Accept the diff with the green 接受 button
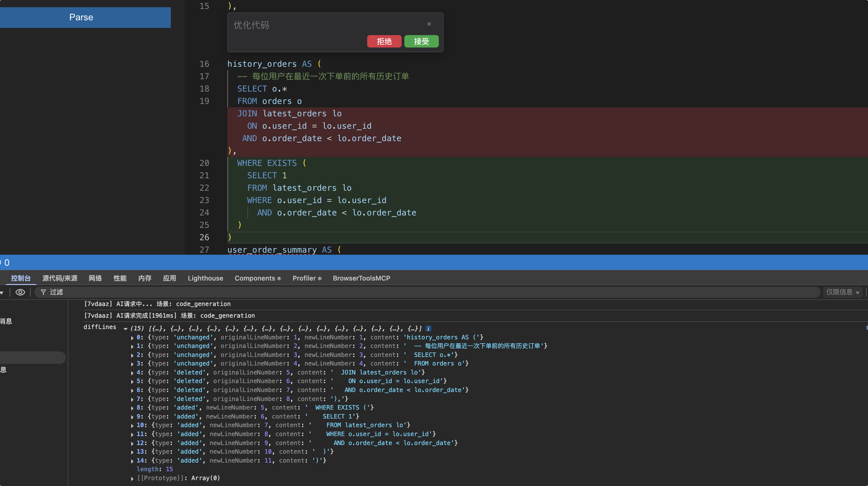868x486 pixels. pos(421,41)
